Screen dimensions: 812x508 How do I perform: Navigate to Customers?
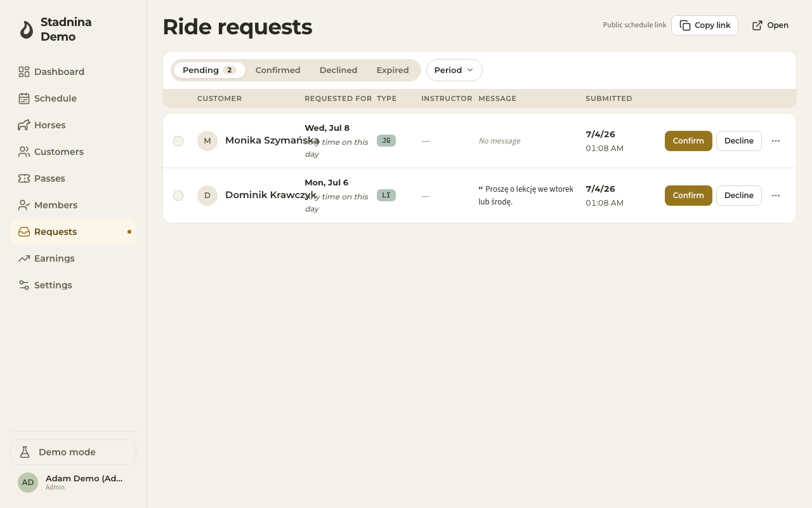73,152
